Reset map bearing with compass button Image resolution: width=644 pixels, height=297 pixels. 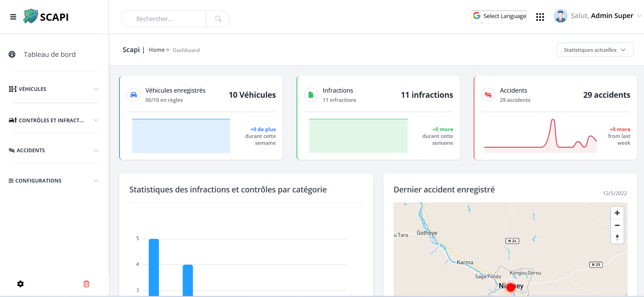pyautogui.click(x=617, y=237)
